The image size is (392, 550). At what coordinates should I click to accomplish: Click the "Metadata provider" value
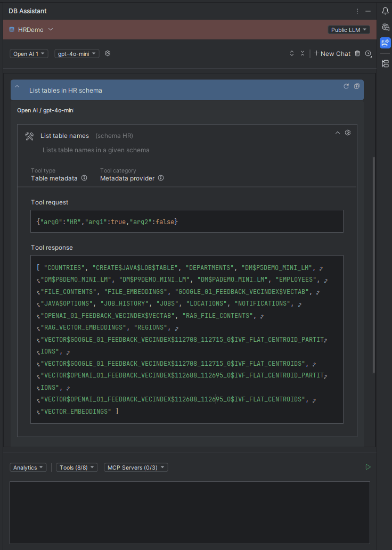point(127,178)
